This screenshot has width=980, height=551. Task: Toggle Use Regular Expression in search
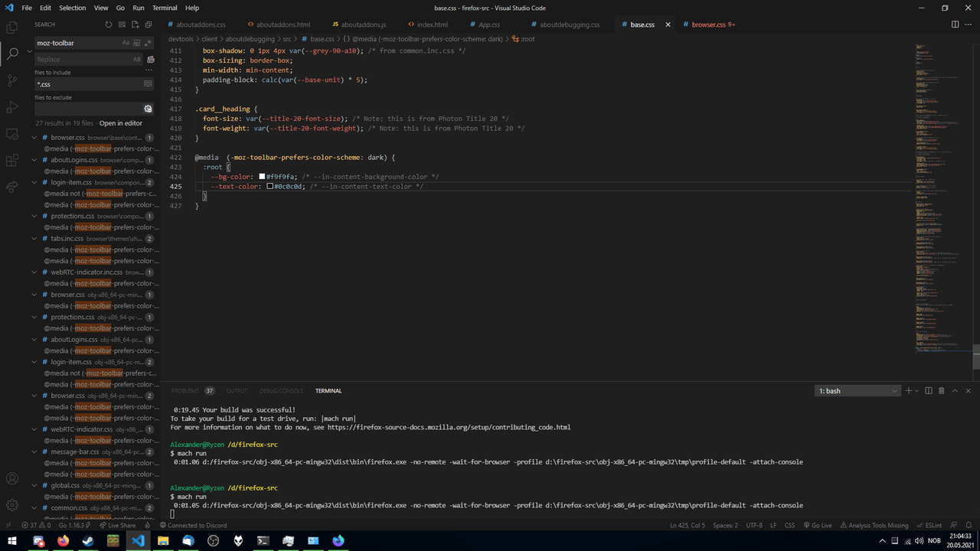[148, 43]
